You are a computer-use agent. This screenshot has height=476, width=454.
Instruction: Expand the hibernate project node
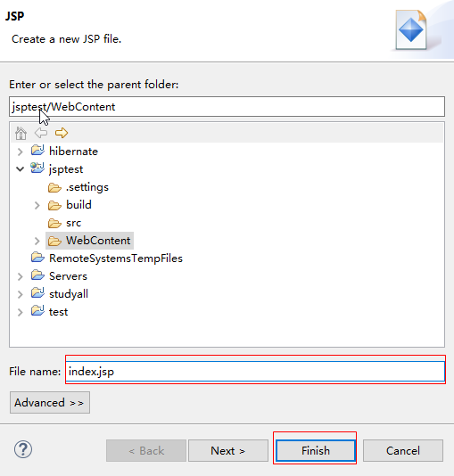(20, 152)
